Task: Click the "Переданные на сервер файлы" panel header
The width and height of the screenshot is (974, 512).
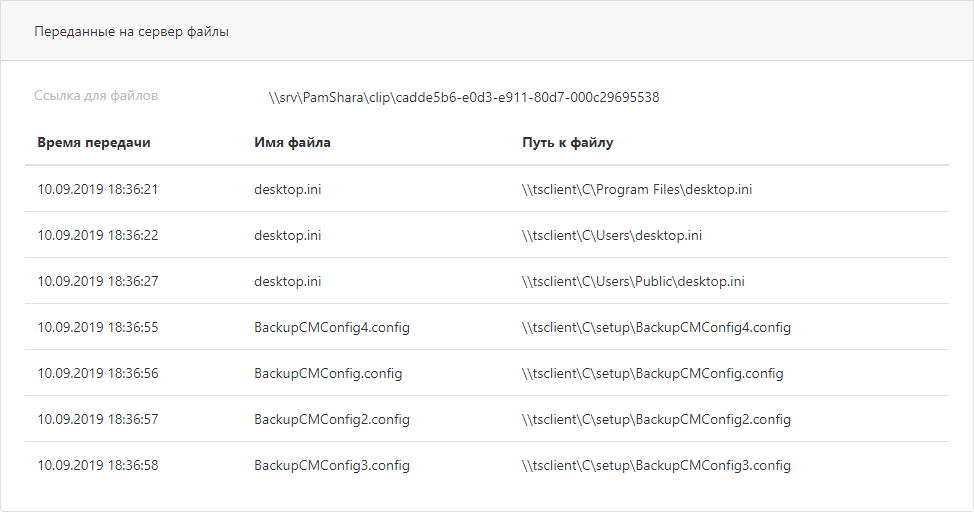Action: 132,32
